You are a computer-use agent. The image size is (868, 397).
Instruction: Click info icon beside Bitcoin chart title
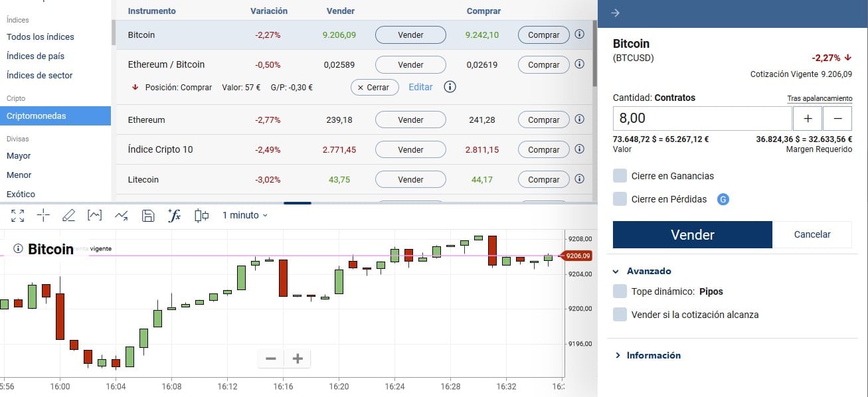coord(18,250)
